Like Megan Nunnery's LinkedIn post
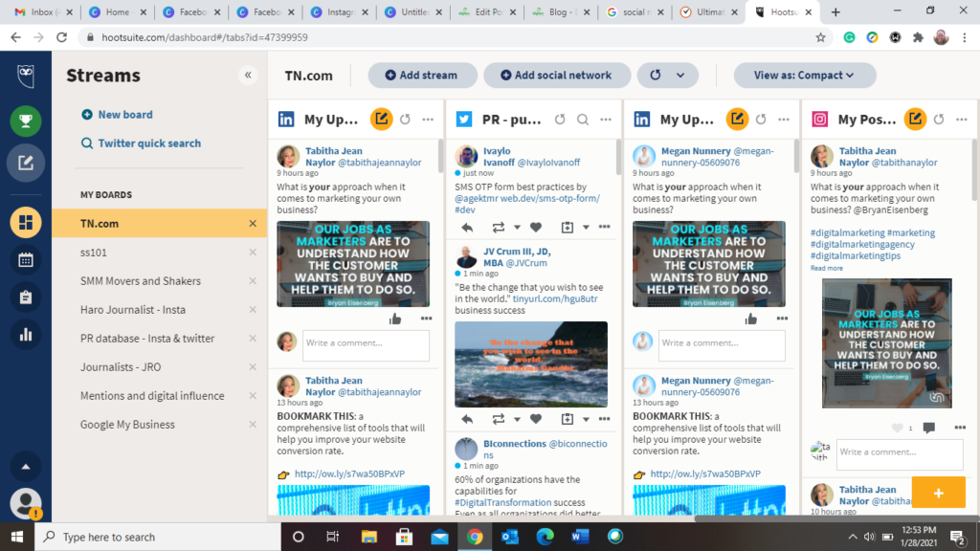980x551 pixels. [750, 320]
